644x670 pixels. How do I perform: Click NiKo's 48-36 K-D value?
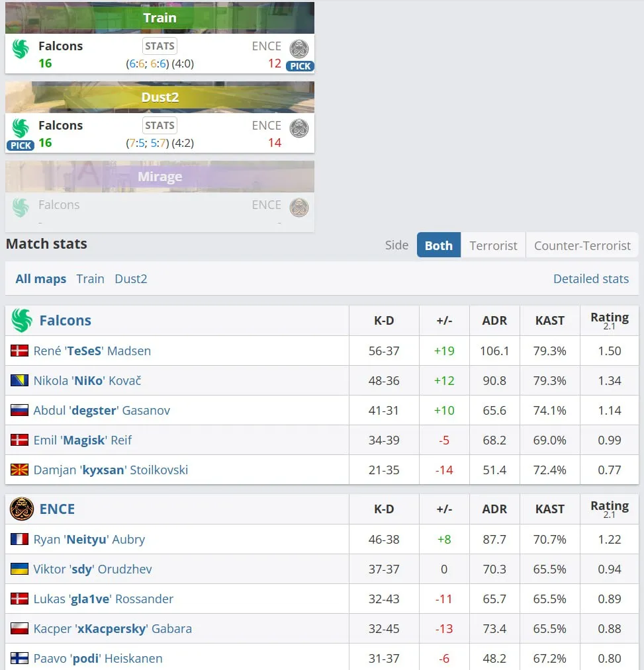tap(384, 380)
